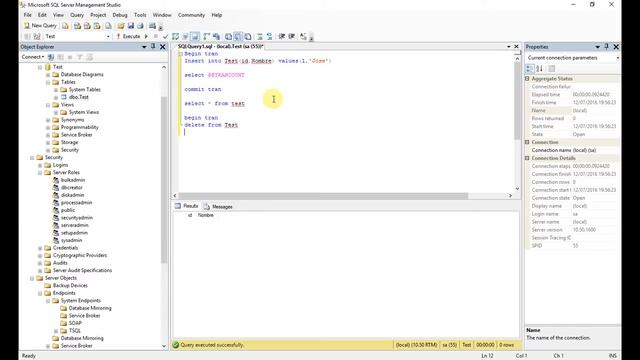Screen dimensions: 640x360
Task: Click the Change Connection icon beside database box
Action: coord(37,36)
